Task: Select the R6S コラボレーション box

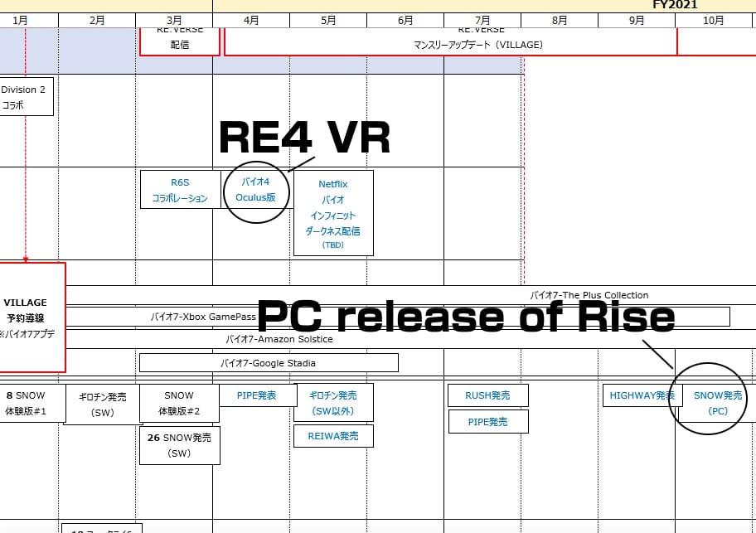Action: 180,190
